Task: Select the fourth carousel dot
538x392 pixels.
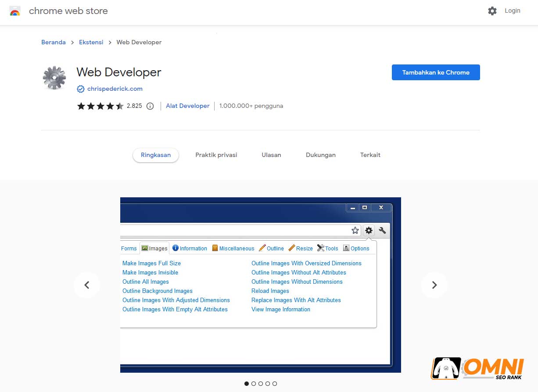Action: [x=268, y=384]
